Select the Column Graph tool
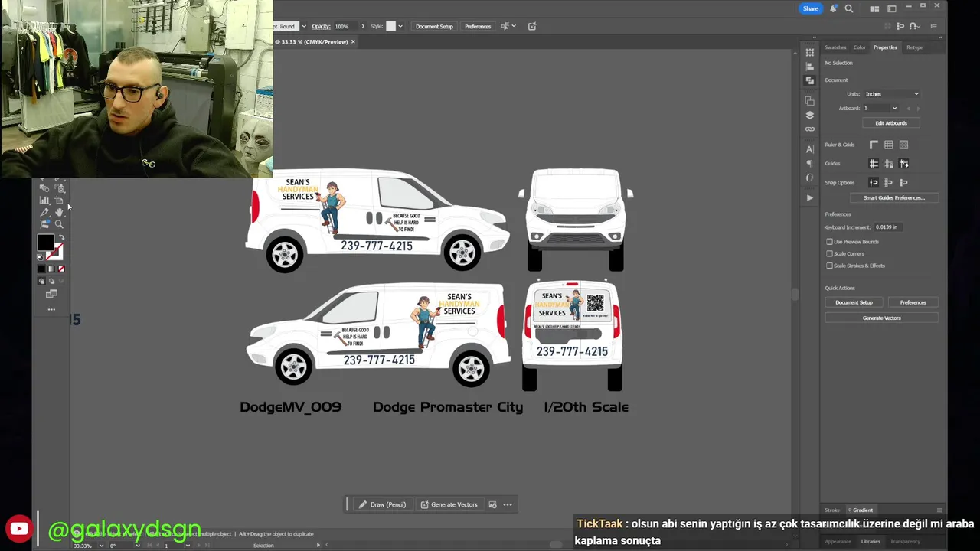Viewport: 980px width, 551px height. 44,201
